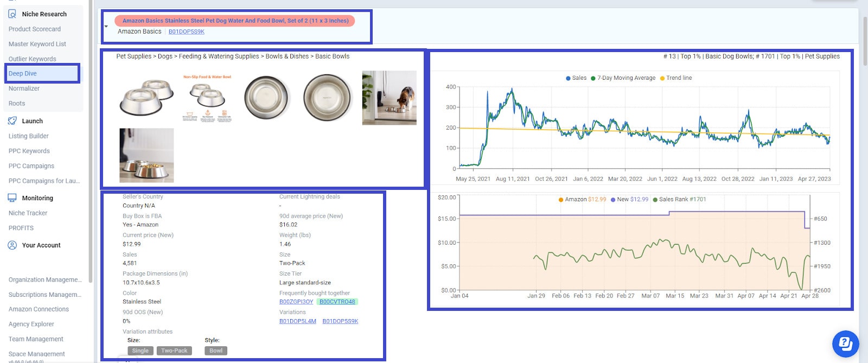
Task: Collapse the product row arrow
Action: coord(106,26)
